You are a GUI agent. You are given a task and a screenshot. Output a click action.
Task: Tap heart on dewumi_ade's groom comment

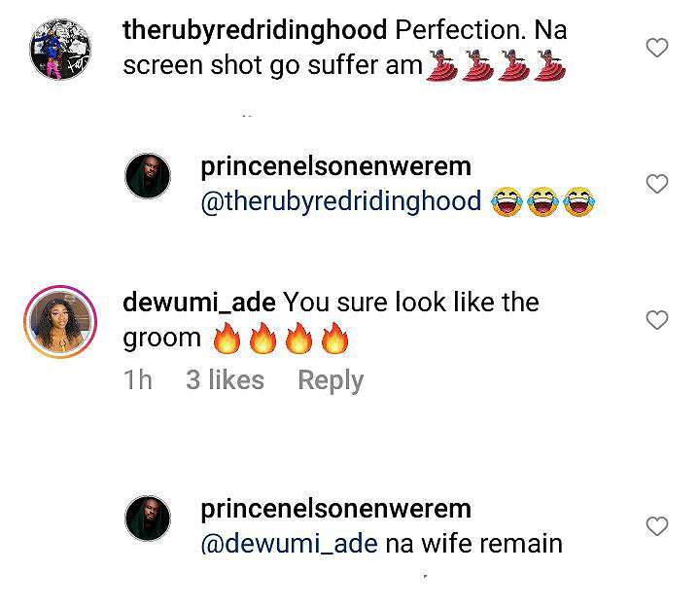tap(657, 320)
